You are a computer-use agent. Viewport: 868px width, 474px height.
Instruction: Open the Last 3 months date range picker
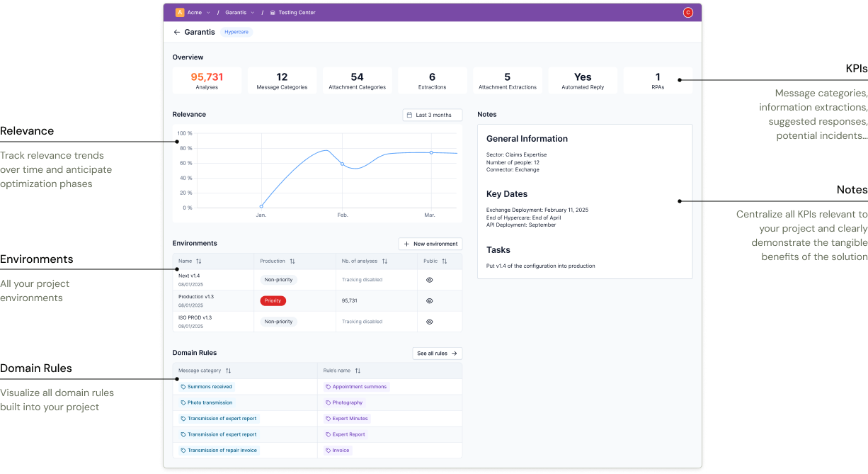click(432, 115)
